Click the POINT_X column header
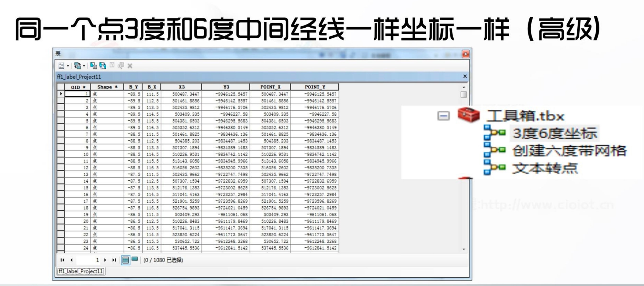This screenshot has height=286, width=644. [x=270, y=87]
